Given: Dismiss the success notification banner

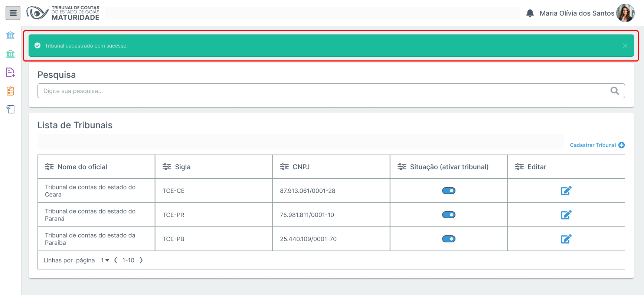Looking at the screenshot, I should pos(625,46).
